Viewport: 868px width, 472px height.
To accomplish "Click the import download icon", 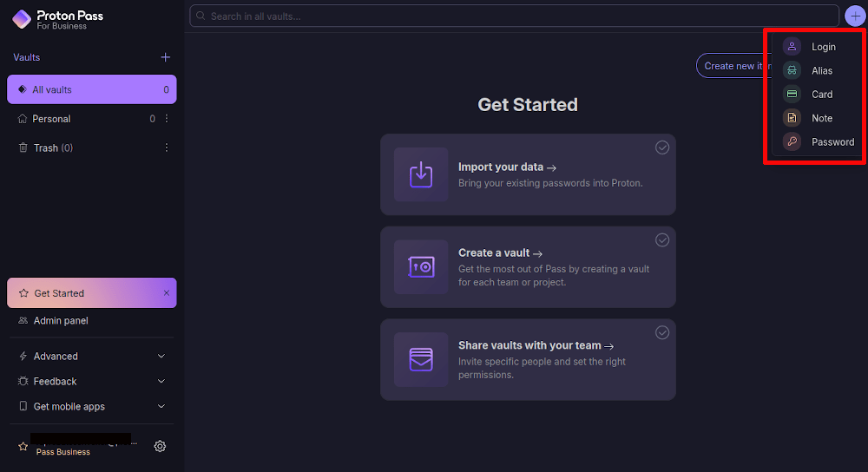I will (421, 174).
